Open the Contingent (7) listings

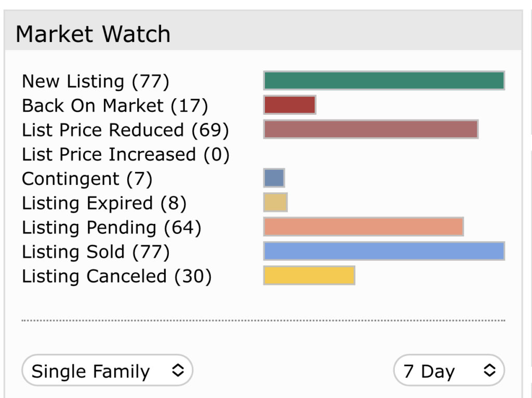tap(87, 179)
